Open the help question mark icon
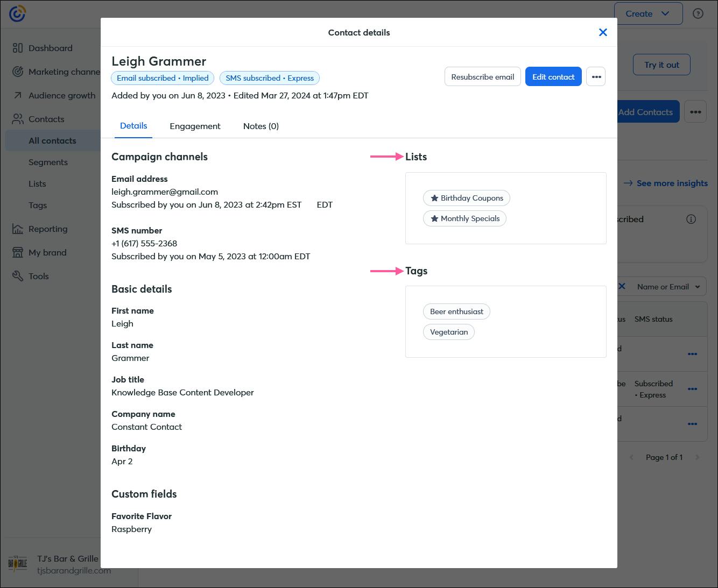The image size is (718, 588). click(698, 14)
